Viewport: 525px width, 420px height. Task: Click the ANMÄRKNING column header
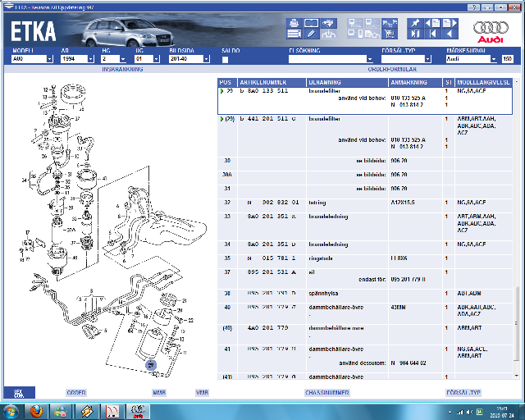click(x=415, y=82)
